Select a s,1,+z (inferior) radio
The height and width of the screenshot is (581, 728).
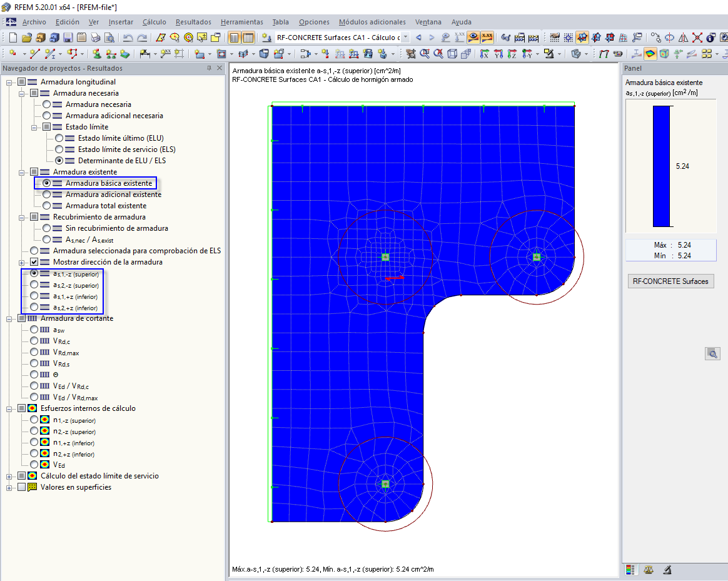34,296
